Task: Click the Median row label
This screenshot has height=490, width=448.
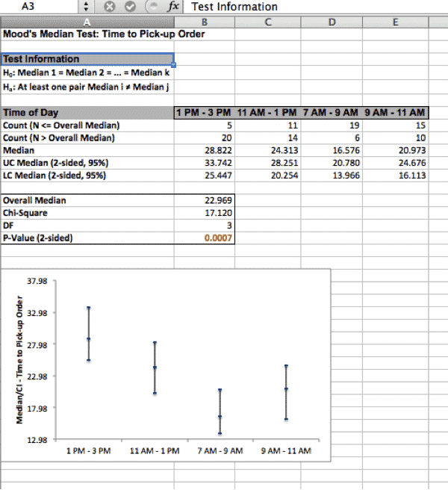Action: pos(19,151)
